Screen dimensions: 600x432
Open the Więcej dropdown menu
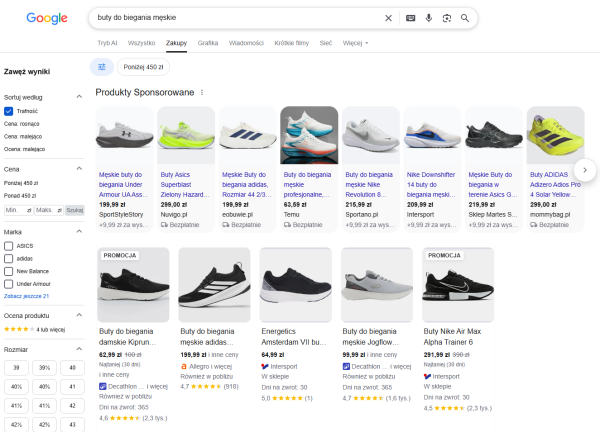355,43
